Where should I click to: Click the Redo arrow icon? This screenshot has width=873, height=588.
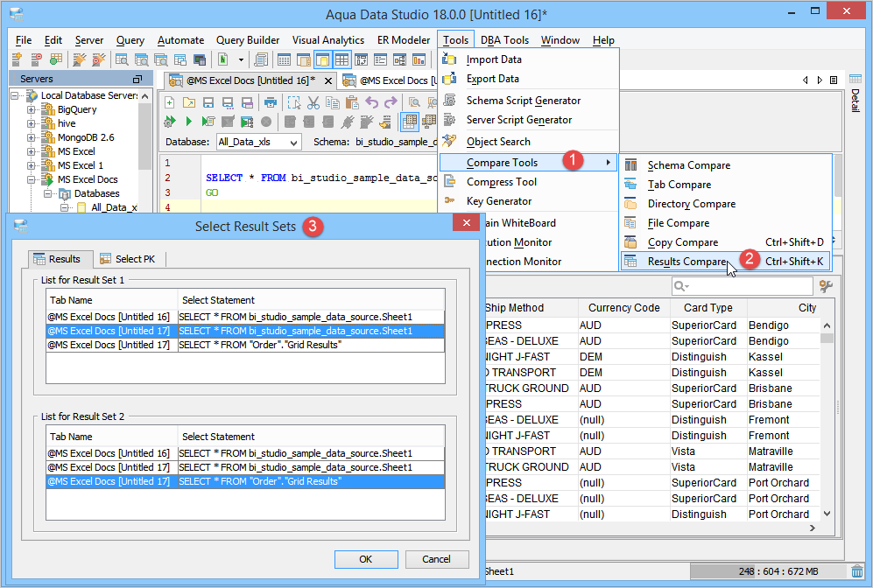point(389,102)
